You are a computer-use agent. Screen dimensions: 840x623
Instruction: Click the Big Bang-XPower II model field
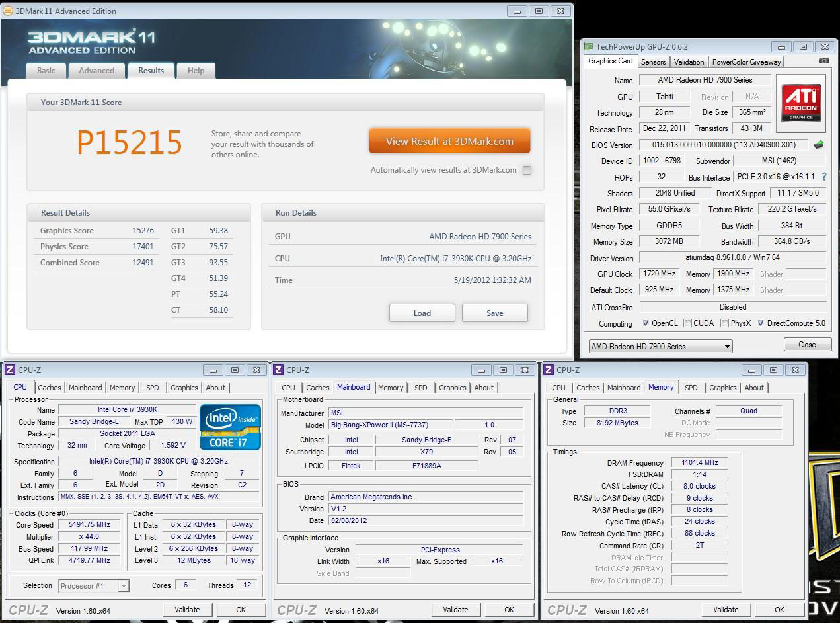tap(390, 425)
